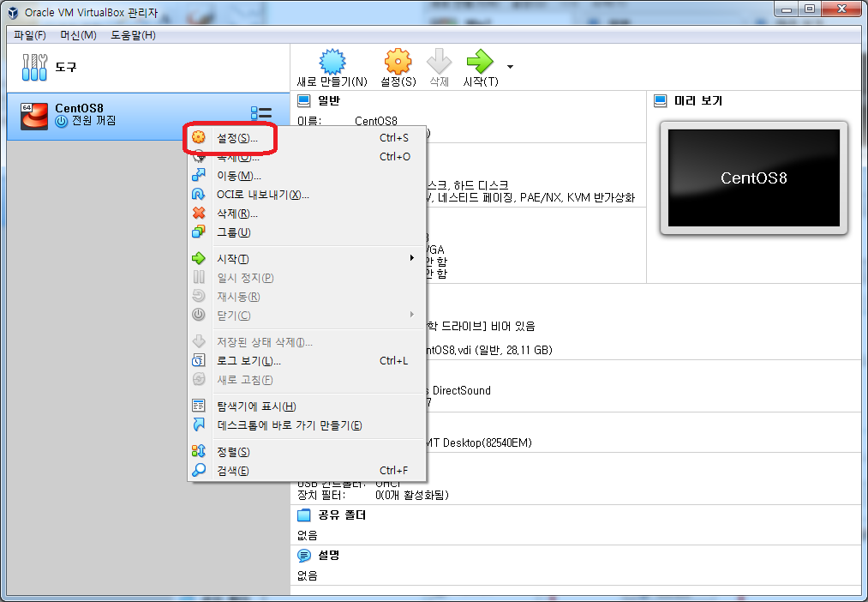Choose 이동(M)... in the context menu
Image resolution: width=868 pixels, height=602 pixels.
307,176
